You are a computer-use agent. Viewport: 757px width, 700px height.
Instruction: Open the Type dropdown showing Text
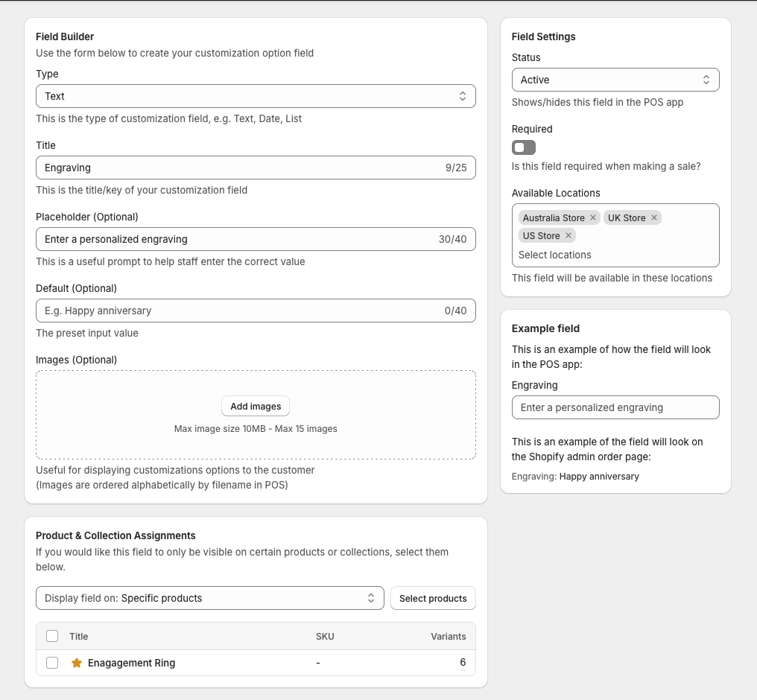point(256,95)
